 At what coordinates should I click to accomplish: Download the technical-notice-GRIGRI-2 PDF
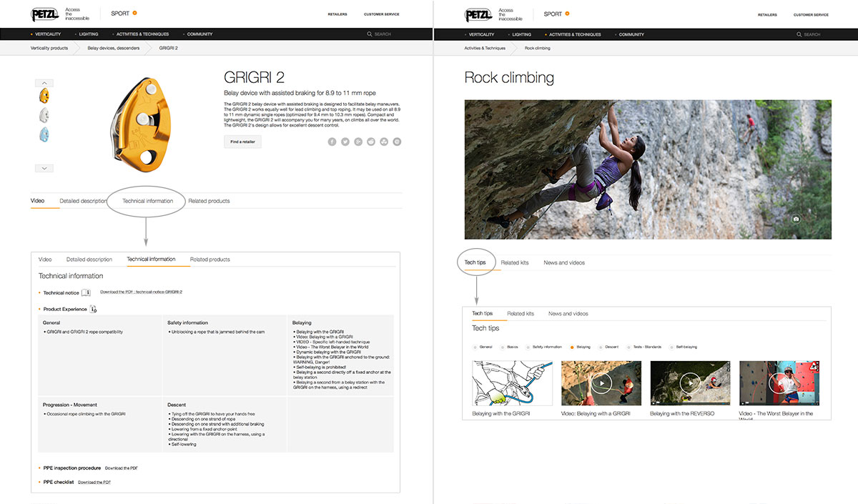pos(142,292)
